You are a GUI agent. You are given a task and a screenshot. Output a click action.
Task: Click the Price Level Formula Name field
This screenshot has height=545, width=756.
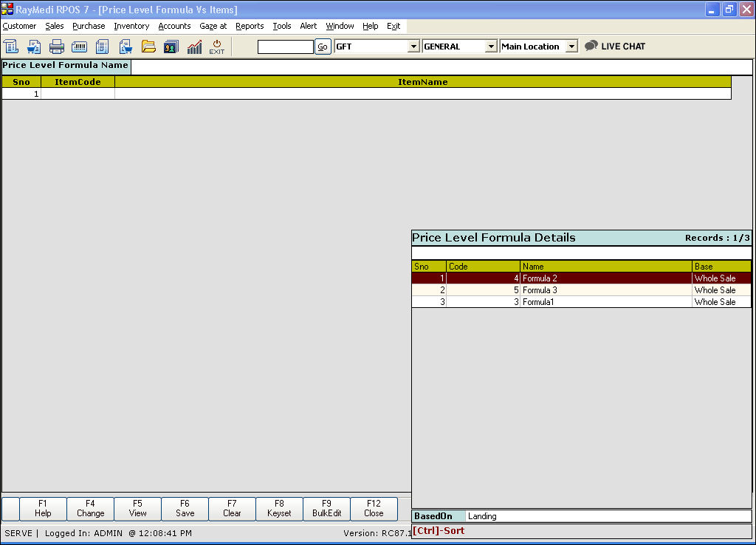click(441, 67)
